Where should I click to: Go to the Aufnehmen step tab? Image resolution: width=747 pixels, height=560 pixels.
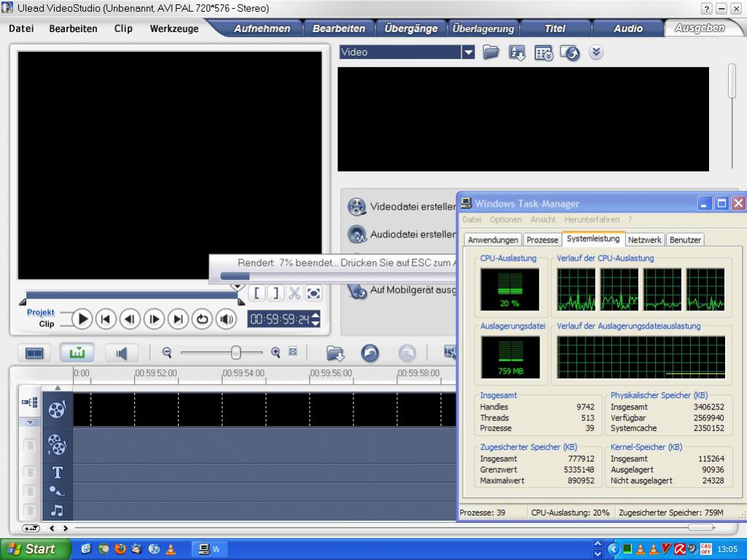261,28
